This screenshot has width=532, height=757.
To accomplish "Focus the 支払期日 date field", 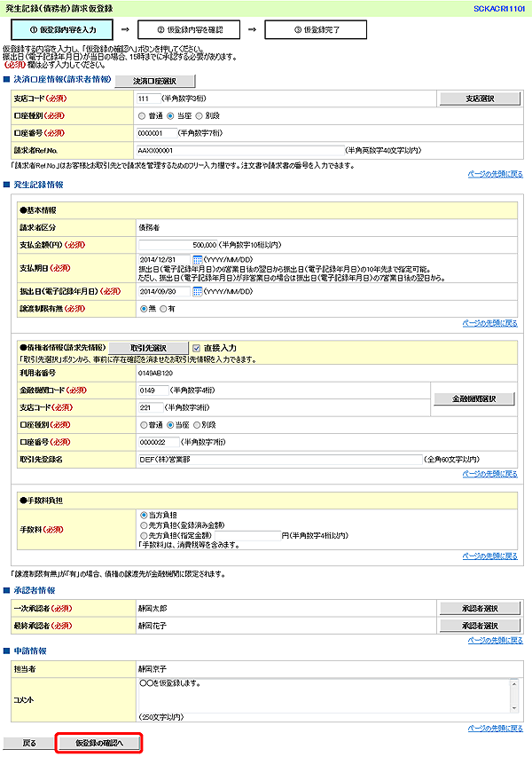I will click(164, 260).
